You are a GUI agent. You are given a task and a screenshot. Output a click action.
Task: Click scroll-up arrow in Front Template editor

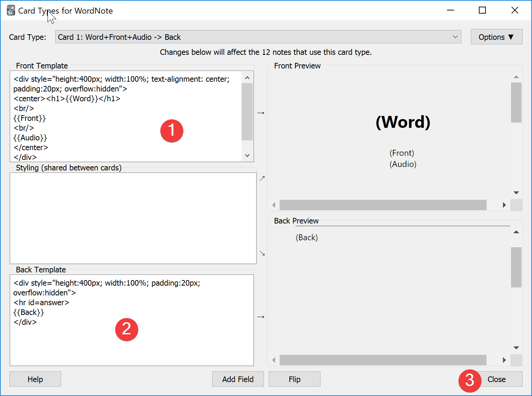coord(247,78)
